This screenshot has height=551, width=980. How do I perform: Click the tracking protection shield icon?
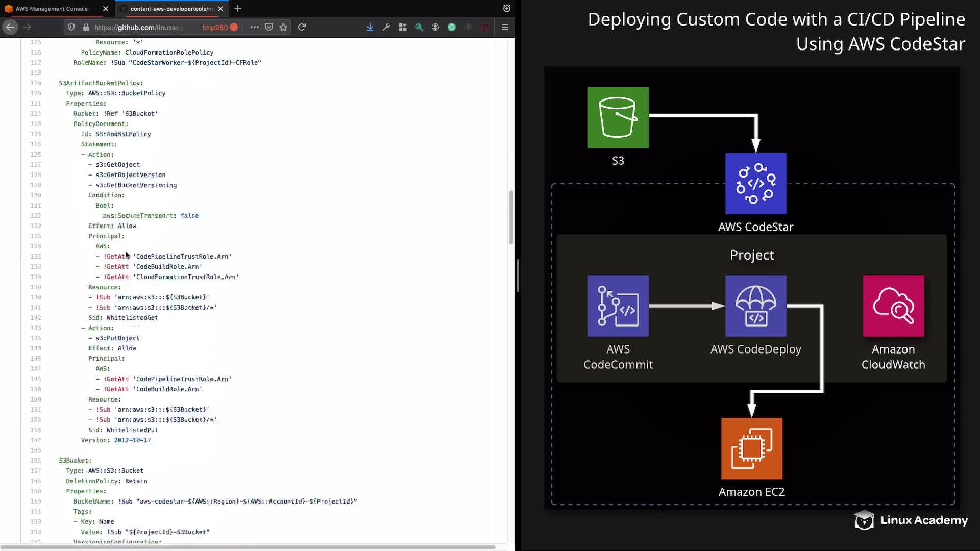click(x=71, y=27)
